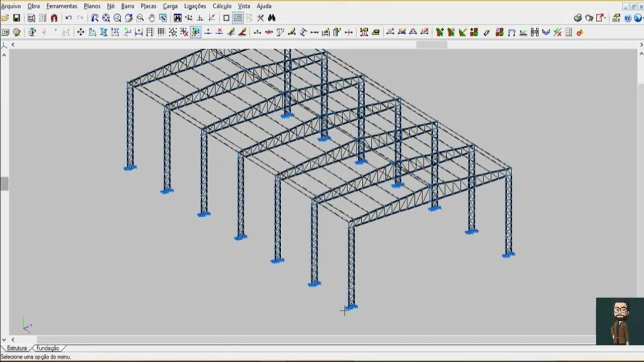Open the Ajuda menu
This screenshot has height=362, width=644.
coord(264,6)
